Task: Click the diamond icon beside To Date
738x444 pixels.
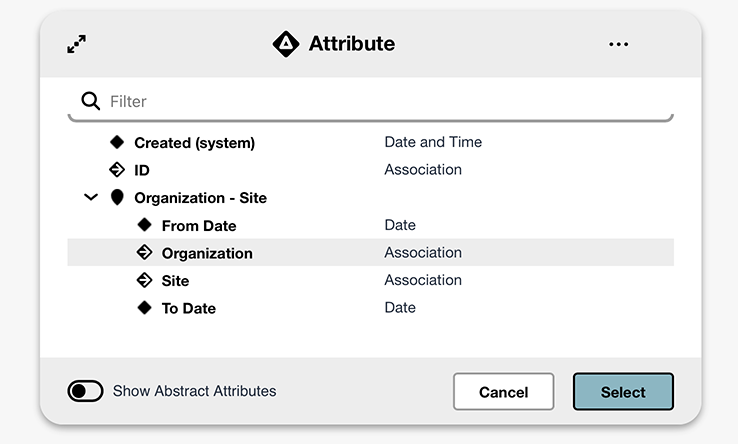Action: 144,308
